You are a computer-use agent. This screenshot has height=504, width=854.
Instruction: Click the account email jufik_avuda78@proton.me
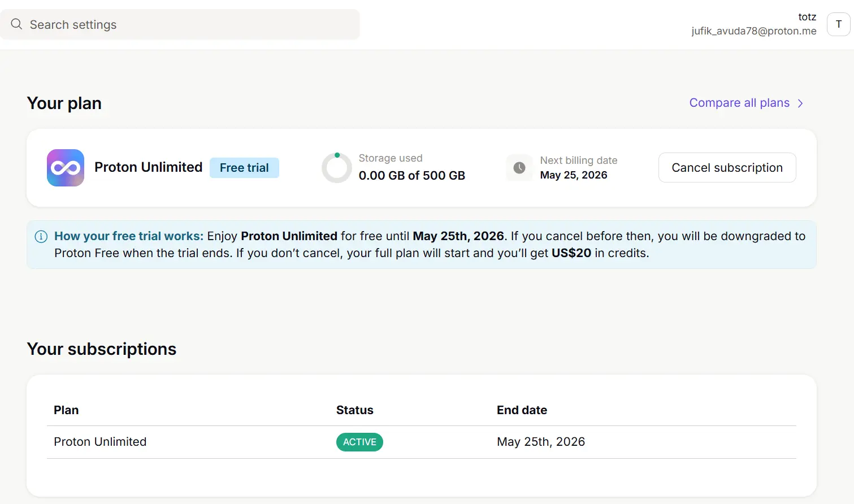753,31
